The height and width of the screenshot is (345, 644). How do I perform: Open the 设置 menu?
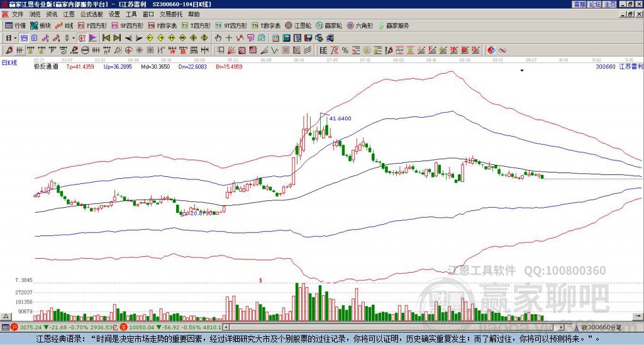114,14
